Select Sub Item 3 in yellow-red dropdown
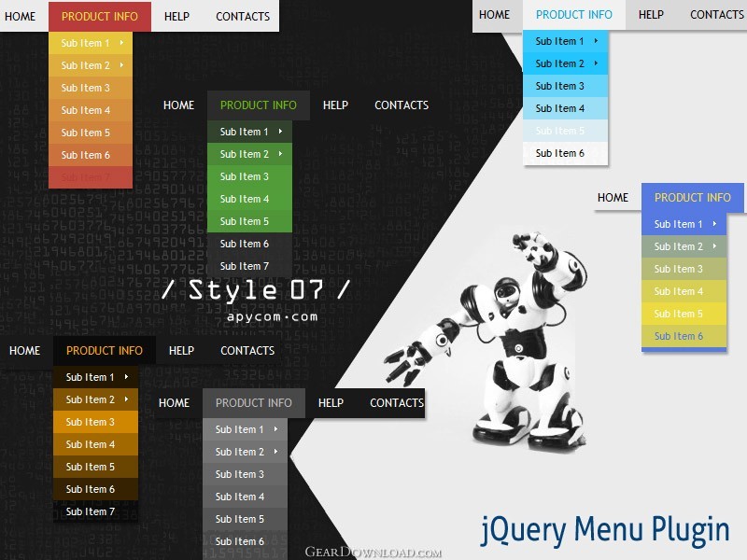Screen dimensions: 747x560 point(91,88)
